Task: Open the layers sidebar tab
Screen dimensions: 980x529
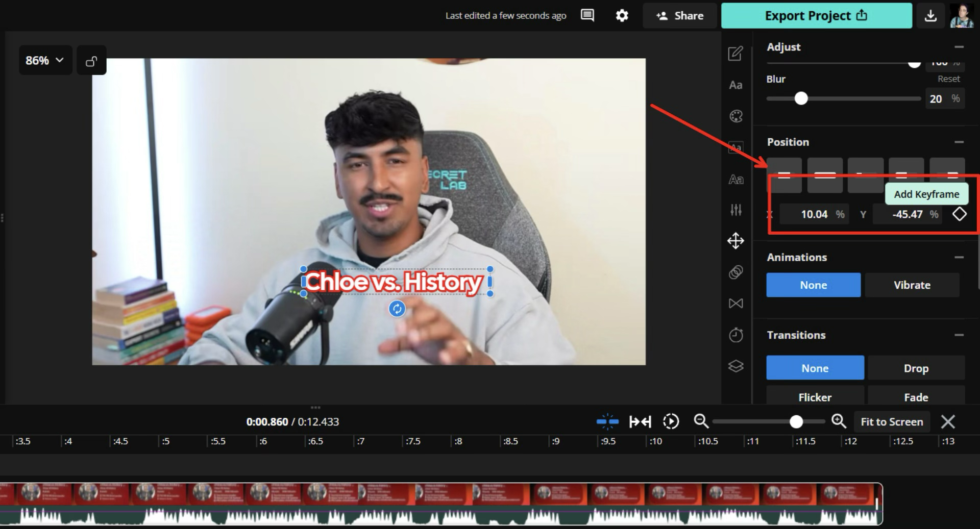Action: click(x=736, y=366)
